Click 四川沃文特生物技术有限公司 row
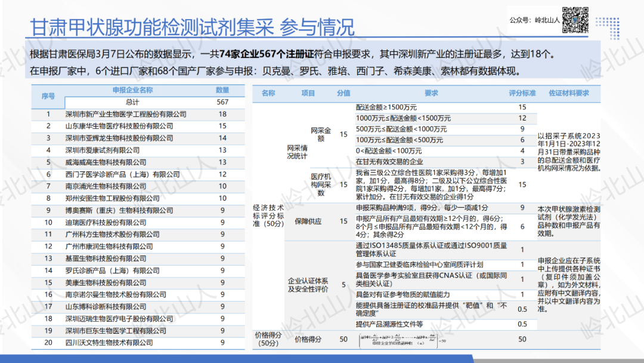This screenshot has height=363, width=644. [138, 343]
